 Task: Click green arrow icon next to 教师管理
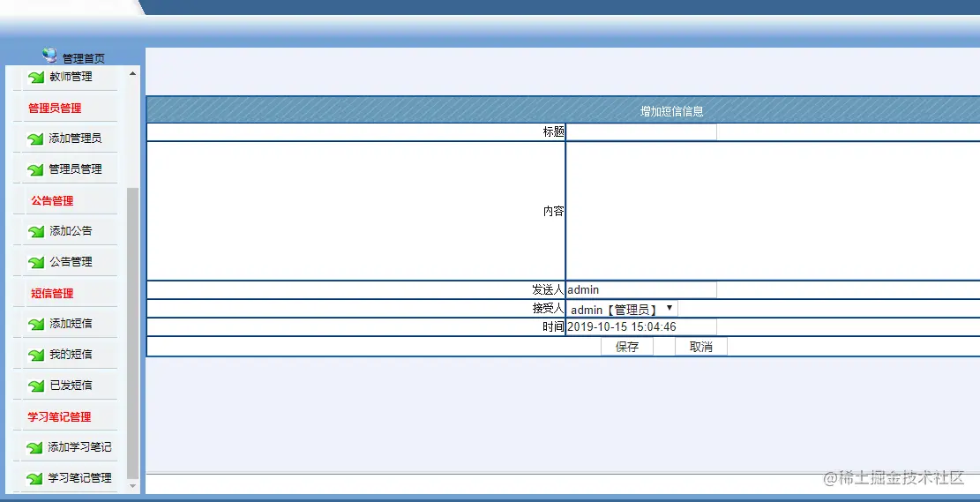36,78
